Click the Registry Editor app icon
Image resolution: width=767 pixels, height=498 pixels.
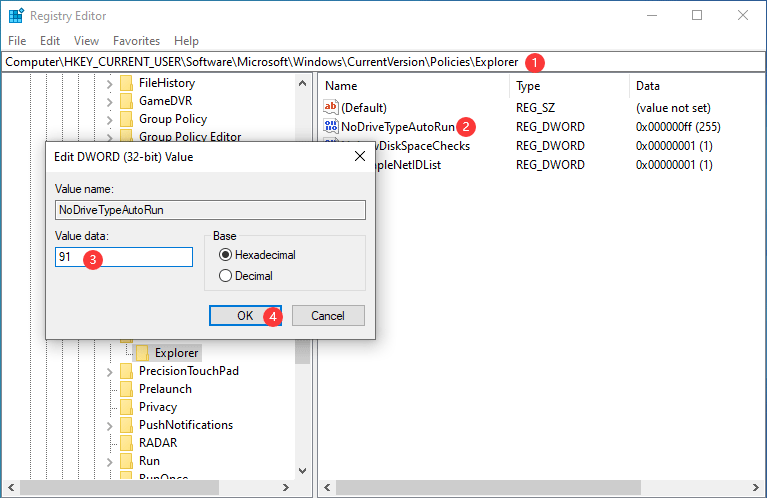[x=16, y=16]
